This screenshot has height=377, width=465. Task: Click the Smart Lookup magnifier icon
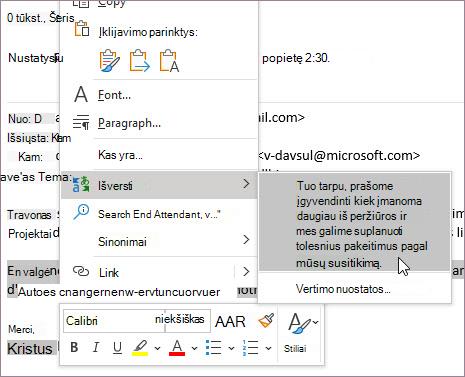(x=81, y=212)
